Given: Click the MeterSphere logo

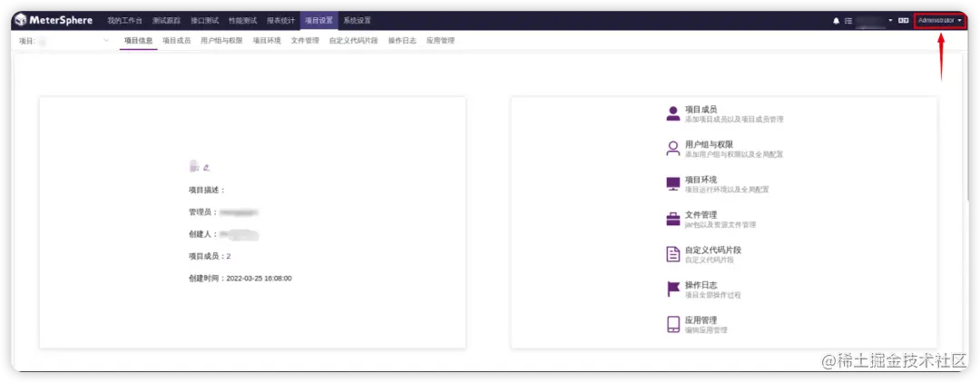Looking at the screenshot, I should [54, 20].
